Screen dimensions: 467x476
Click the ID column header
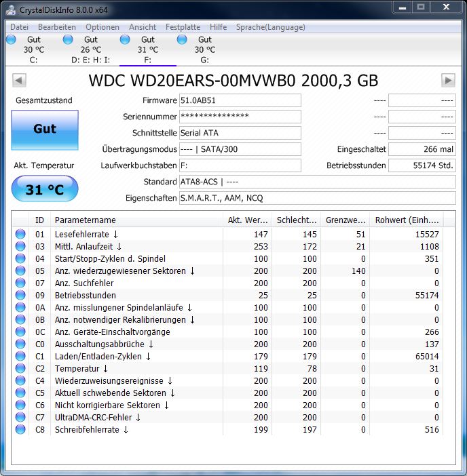[x=40, y=220]
